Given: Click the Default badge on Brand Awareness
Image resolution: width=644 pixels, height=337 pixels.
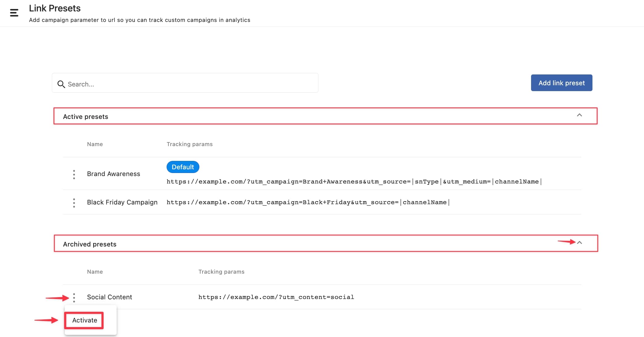Looking at the screenshot, I should (183, 167).
